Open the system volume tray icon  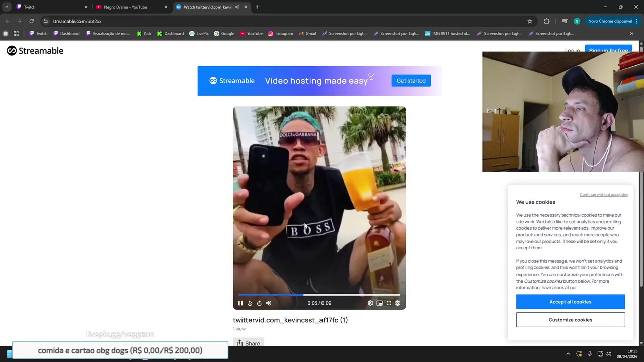pos(608,354)
